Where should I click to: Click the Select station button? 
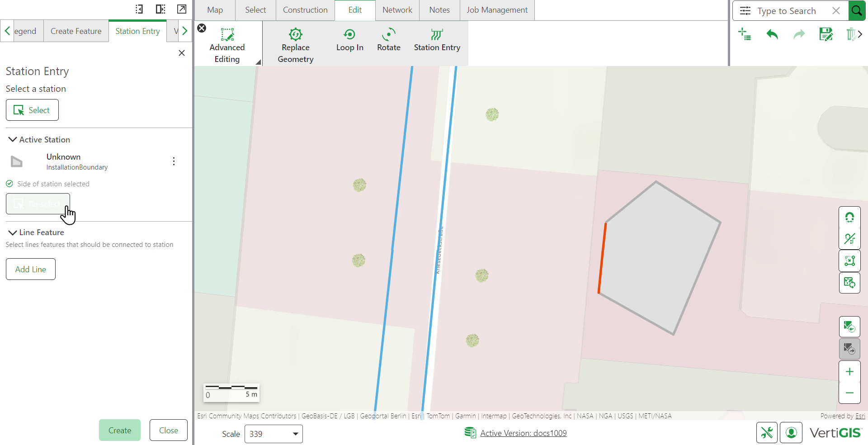point(32,110)
